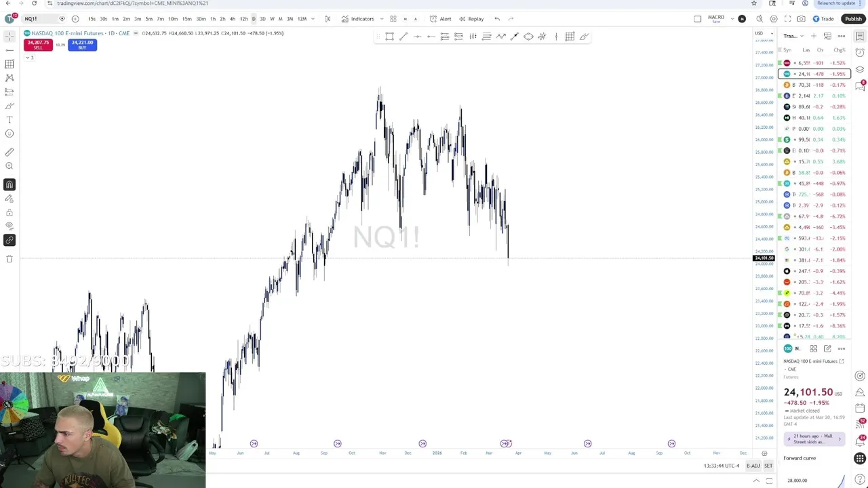This screenshot has height=488, width=868.
Task: Select the trend line tool in left sidebar
Action: 9,50
